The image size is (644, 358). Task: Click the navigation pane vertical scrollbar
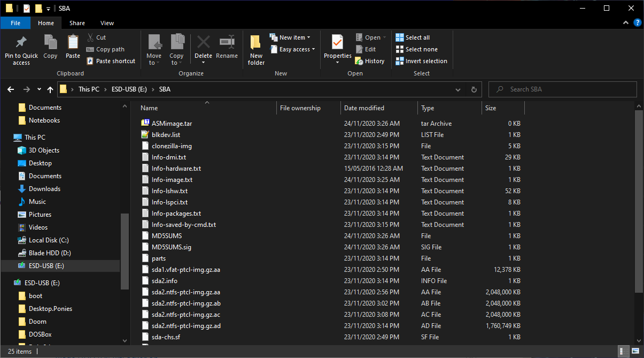click(x=125, y=252)
